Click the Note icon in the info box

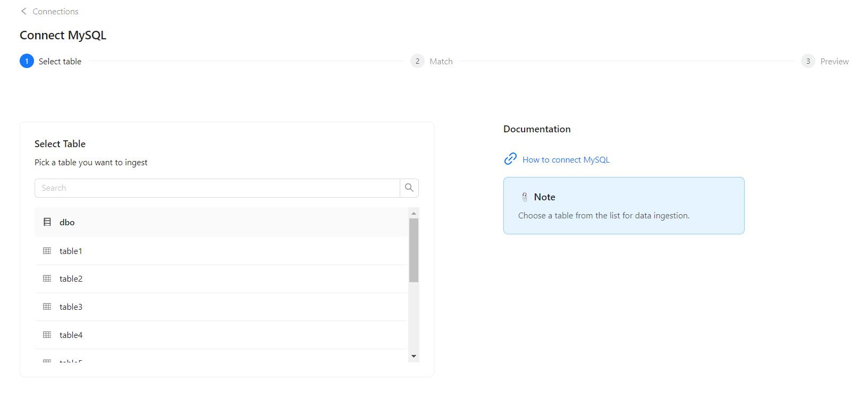click(525, 197)
